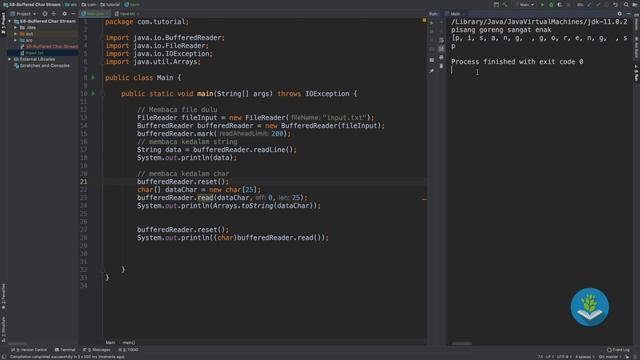Collapse the 18-Buffered Char Stream project root

[10, 21]
